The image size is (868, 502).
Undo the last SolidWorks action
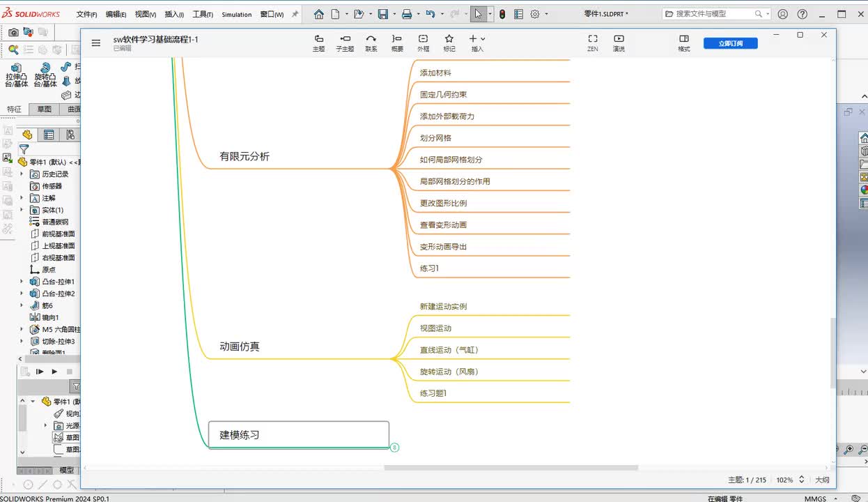(x=430, y=14)
